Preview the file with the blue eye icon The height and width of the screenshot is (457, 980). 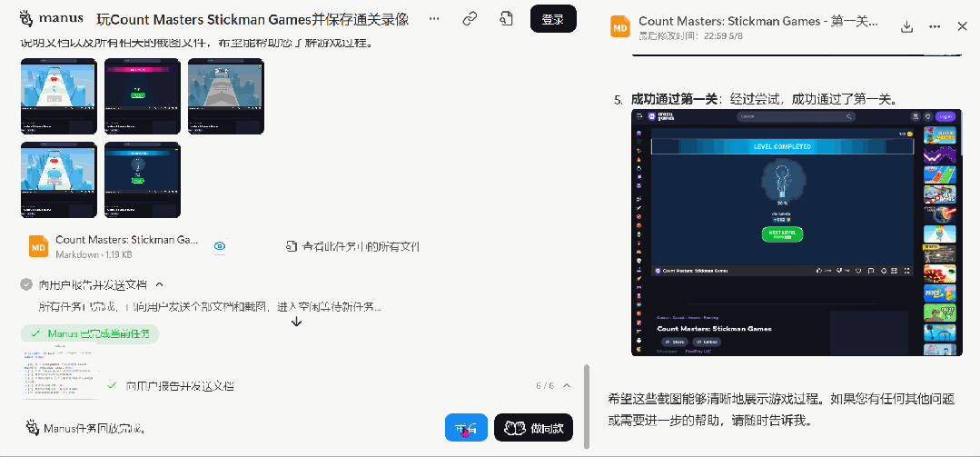pos(220,246)
